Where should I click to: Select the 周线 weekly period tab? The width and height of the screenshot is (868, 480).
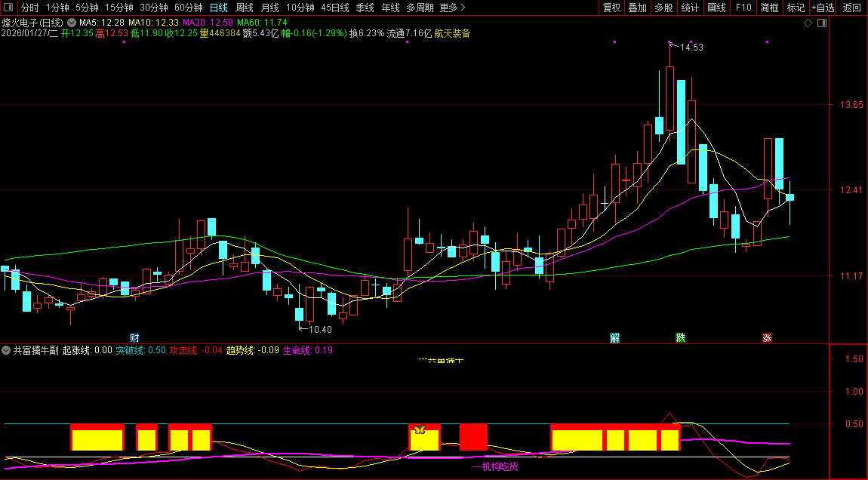click(244, 8)
